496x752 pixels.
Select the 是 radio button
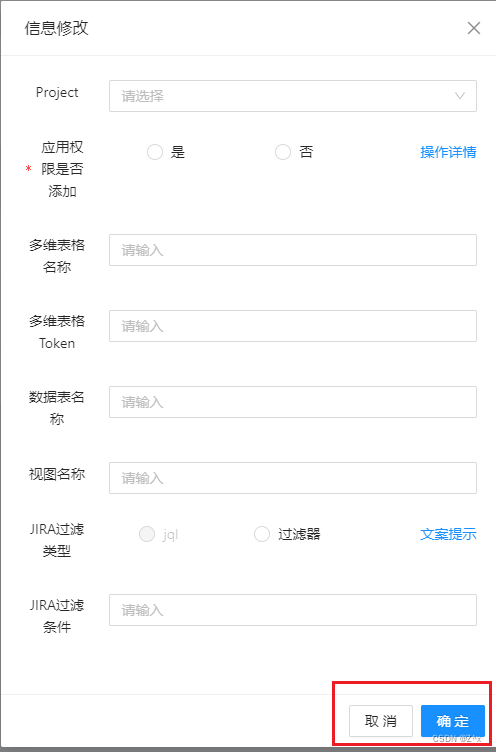[154, 153]
